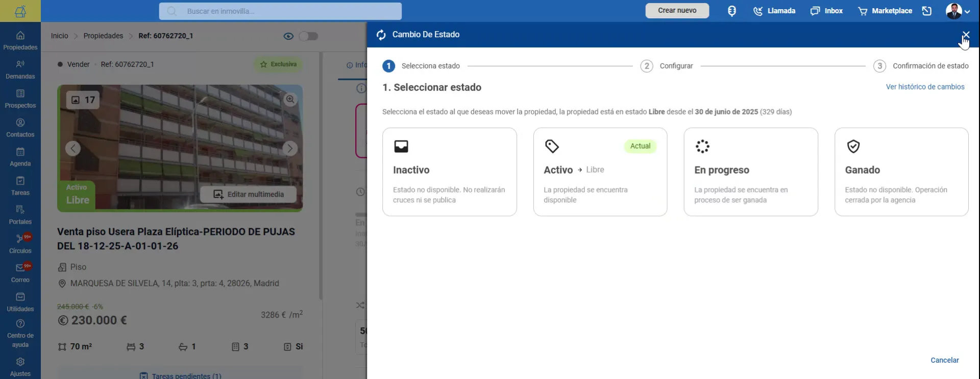Open Correo mail icon
This screenshot has height=379, width=980.
(20, 268)
